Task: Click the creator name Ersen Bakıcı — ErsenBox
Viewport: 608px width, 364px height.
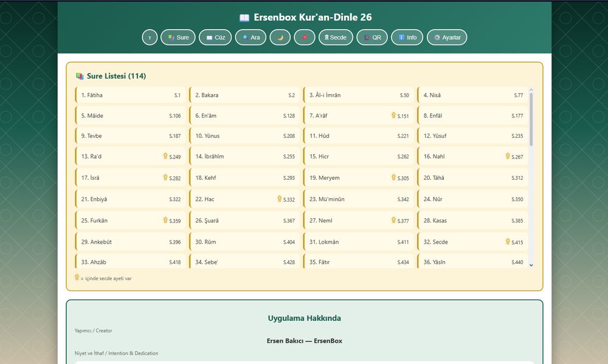Action: (x=305, y=341)
